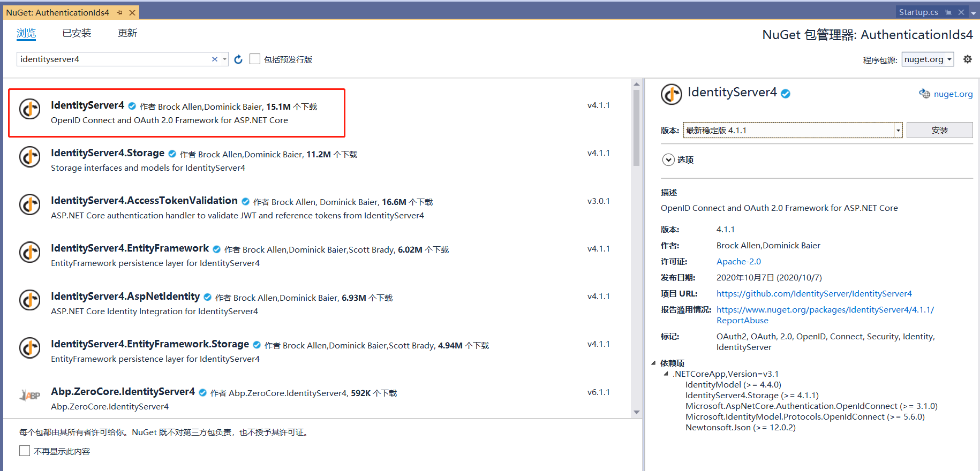Click the IdentityServer4.AspNetIdentity package logo

[30, 300]
